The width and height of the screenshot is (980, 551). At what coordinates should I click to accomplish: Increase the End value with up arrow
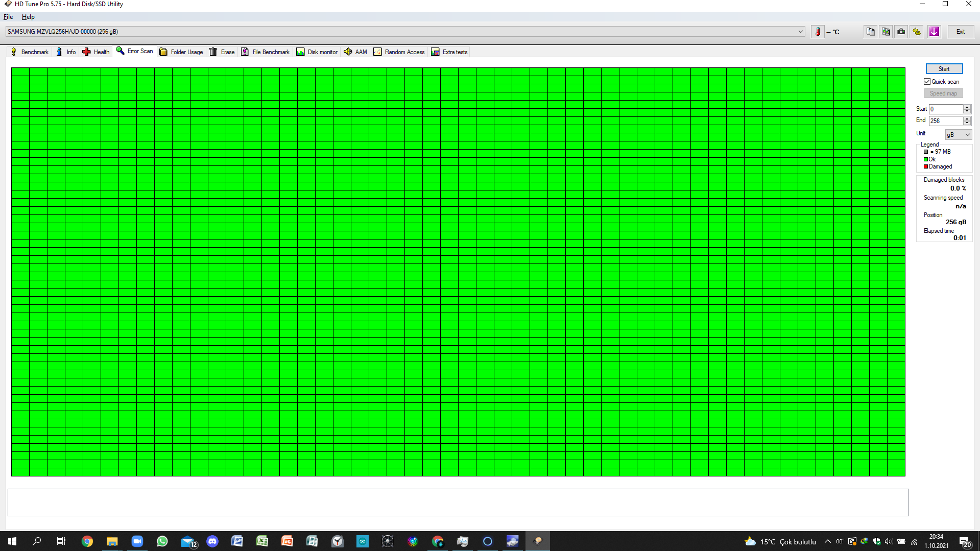[x=967, y=118]
